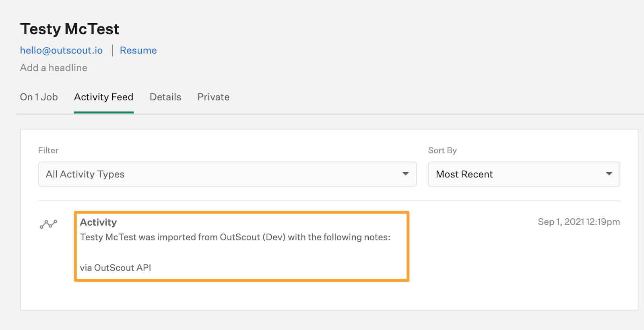Viewport: 644px width, 330px height.
Task: Click the candidate name Testy McTest heading
Action: (x=70, y=29)
